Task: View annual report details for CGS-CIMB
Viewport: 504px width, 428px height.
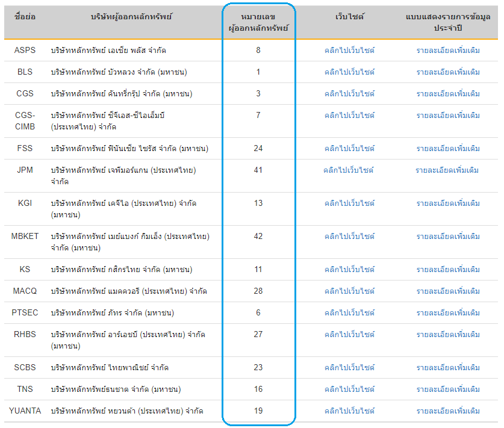Action: pos(448,116)
